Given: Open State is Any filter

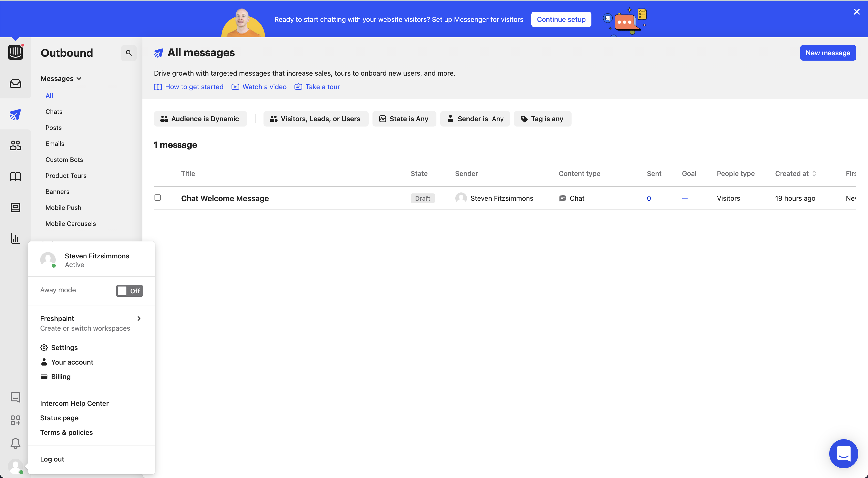Looking at the screenshot, I should click(x=404, y=119).
